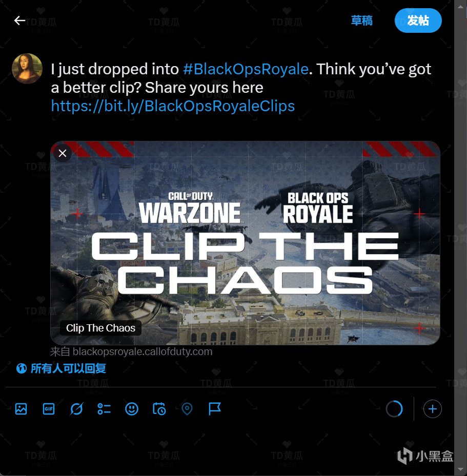Viewport: 467px width, 476px height.
Task: Add another post with plus button
Action: (432, 409)
